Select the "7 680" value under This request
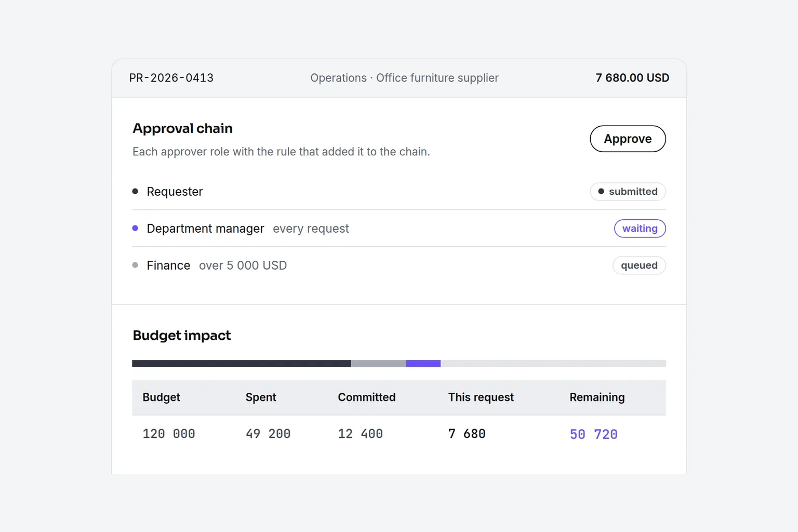This screenshot has width=798, height=532. pos(467,434)
